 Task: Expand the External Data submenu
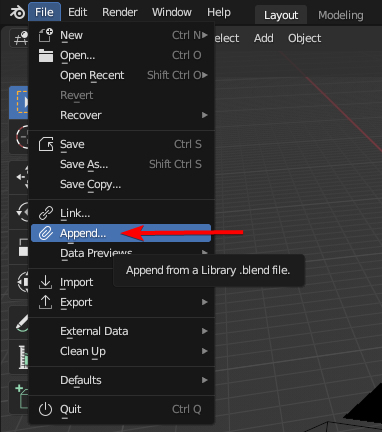[x=121, y=331]
